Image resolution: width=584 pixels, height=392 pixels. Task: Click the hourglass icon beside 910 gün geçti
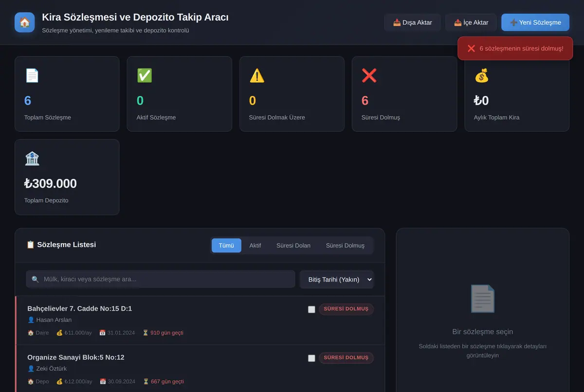(146, 333)
